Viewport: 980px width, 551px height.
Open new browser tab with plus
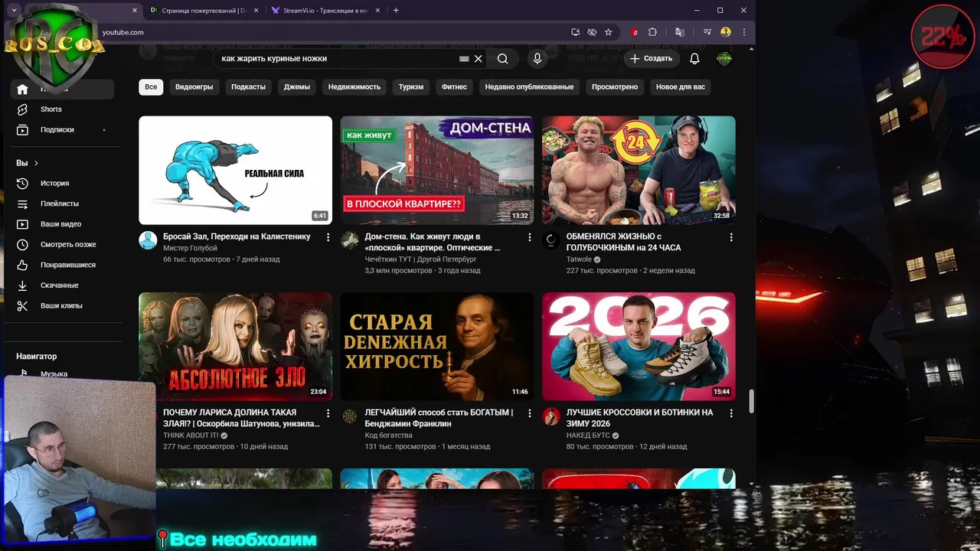396,11
